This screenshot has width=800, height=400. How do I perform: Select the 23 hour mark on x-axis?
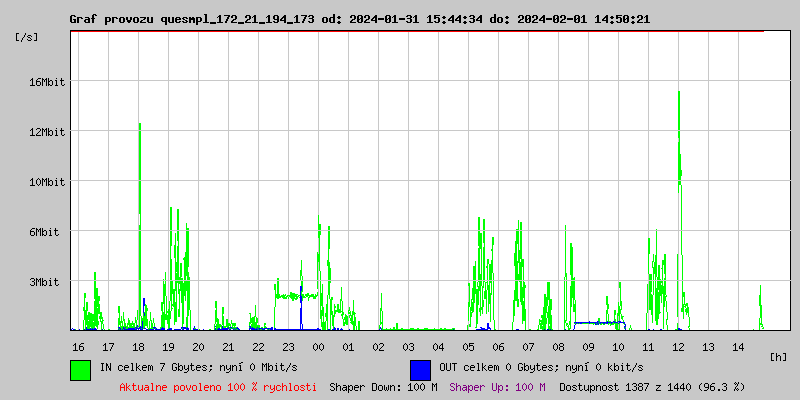[x=288, y=346]
